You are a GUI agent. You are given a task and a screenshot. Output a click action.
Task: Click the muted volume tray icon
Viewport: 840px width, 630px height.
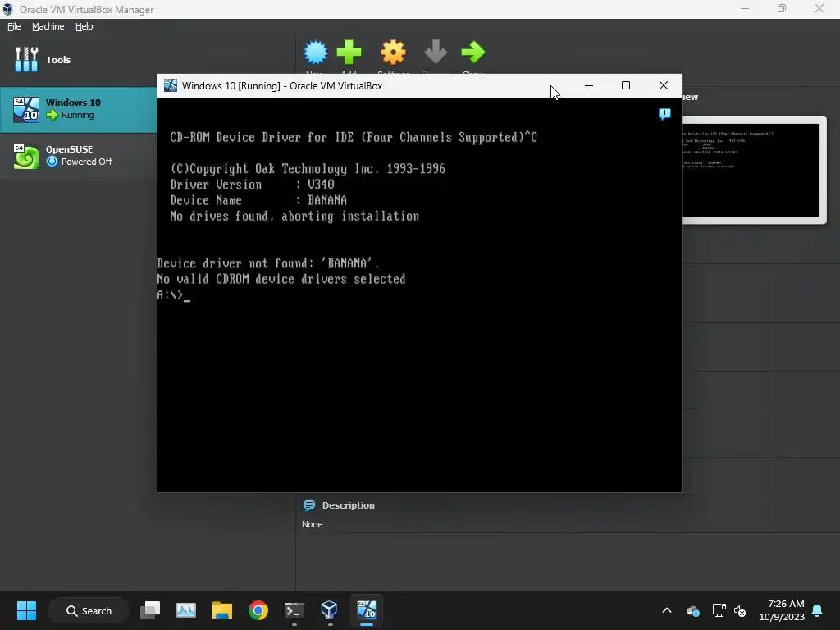(741, 610)
